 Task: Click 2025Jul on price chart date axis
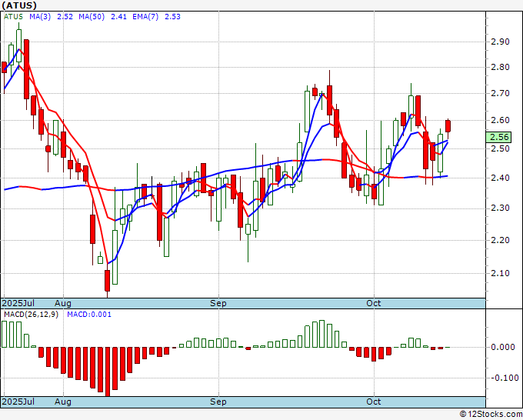(18, 303)
